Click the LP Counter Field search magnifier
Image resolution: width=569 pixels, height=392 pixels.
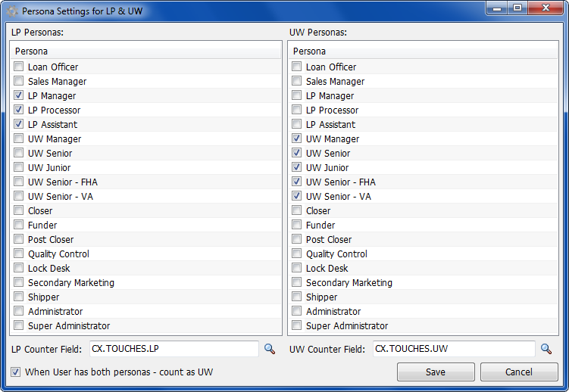point(270,349)
